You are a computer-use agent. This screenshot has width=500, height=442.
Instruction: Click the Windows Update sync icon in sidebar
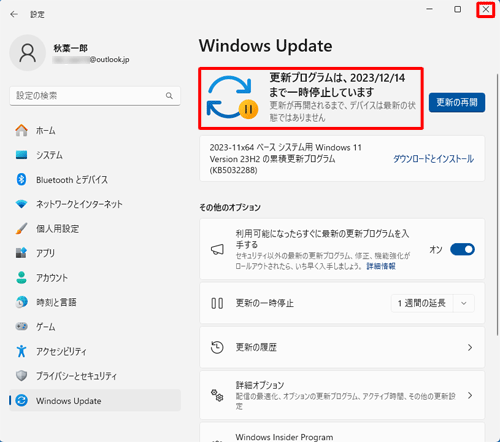click(x=21, y=400)
